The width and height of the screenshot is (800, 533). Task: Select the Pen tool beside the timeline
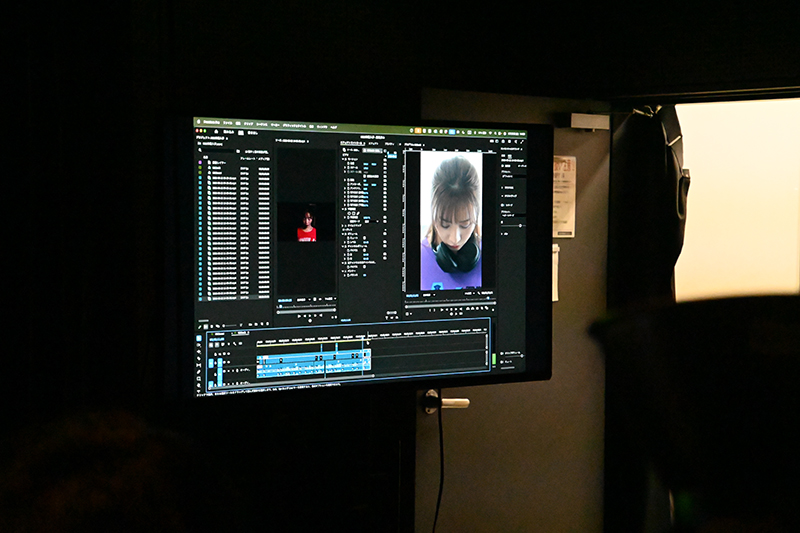(199, 372)
